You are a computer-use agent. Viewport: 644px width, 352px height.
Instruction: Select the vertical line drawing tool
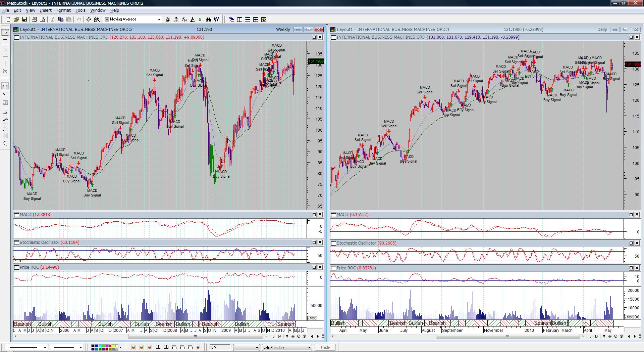tap(5, 63)
